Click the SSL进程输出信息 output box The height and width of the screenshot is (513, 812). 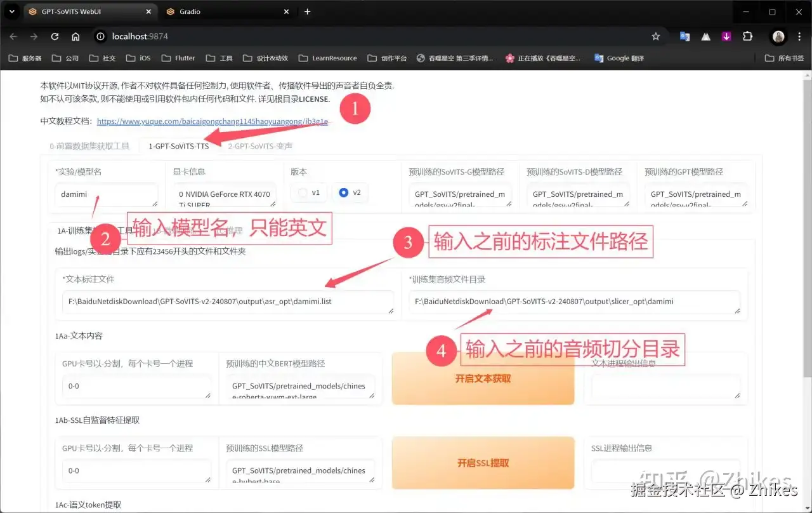click(666, 471)
